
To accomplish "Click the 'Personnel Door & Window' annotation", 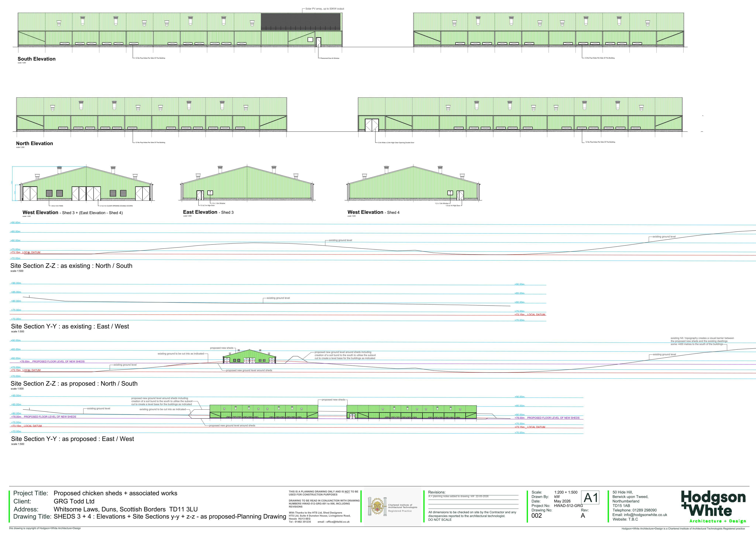I will pyautogui.click(x=330, y=58).
